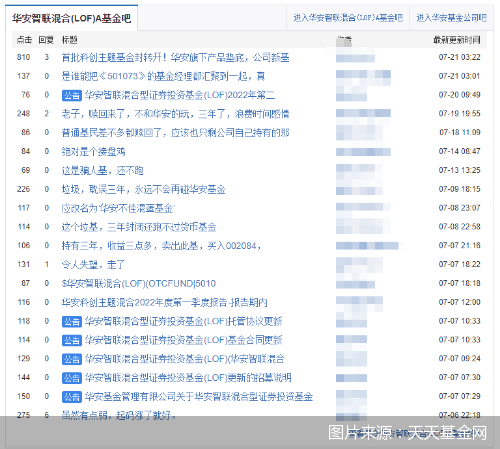
Task: Open post about 《501073》 fund managers
Action: 163,76
